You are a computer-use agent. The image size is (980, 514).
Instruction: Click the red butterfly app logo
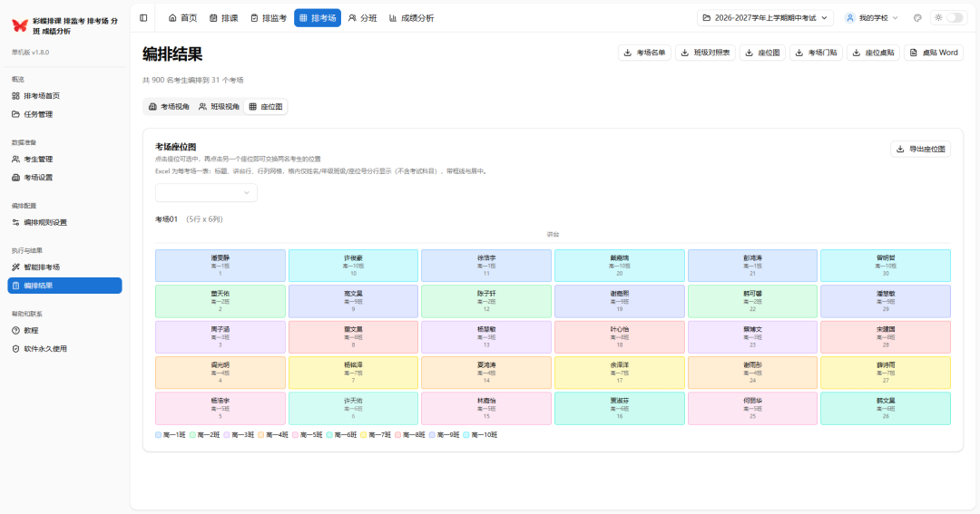(x=20, y=25)
